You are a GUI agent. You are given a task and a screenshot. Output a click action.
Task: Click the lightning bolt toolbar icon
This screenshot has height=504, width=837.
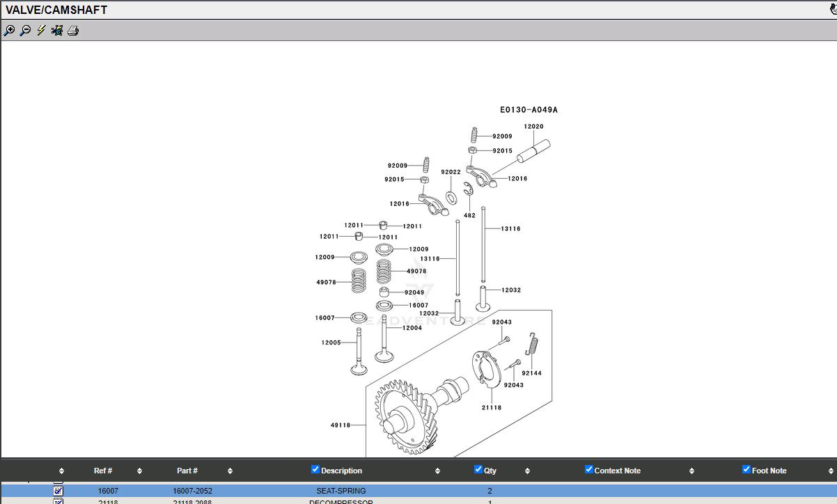(x=41, y=31)
